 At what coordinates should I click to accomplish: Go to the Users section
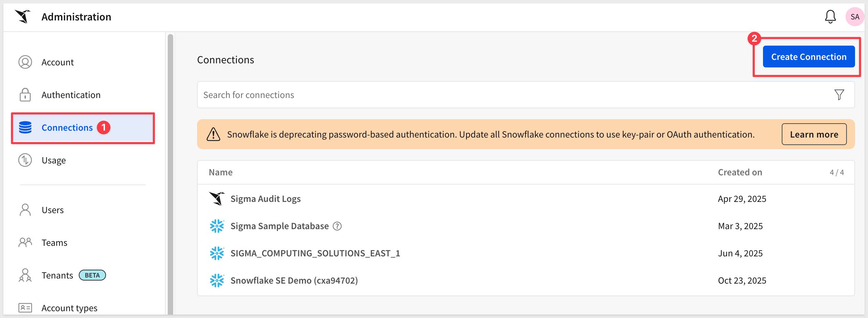pyautogui.click(x=53, y=210)
